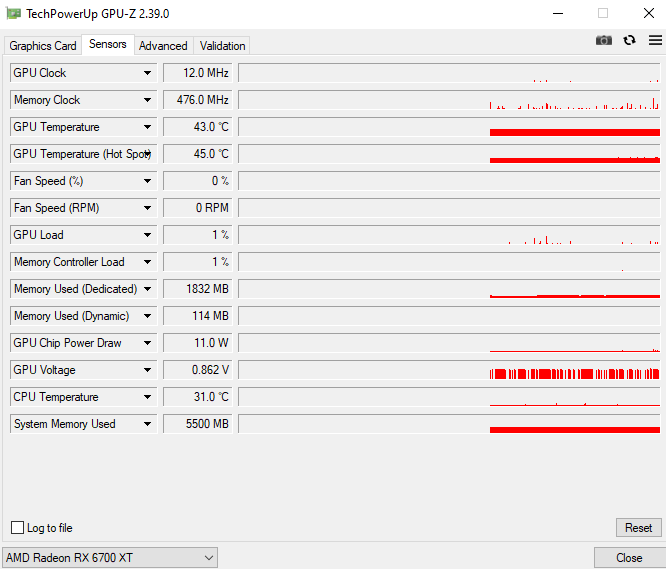Click the System Memory value 5500 MB
Screen dimensions: 666x569
coord(198,424)
